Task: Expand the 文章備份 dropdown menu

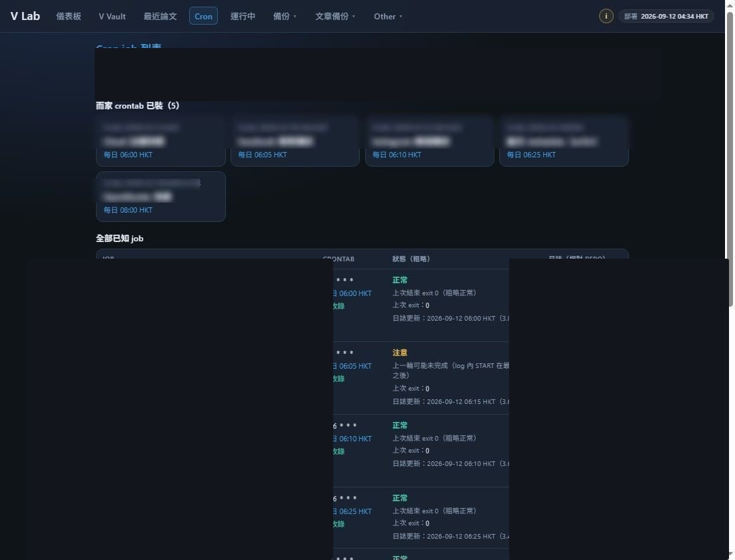Action: [335, 16]
